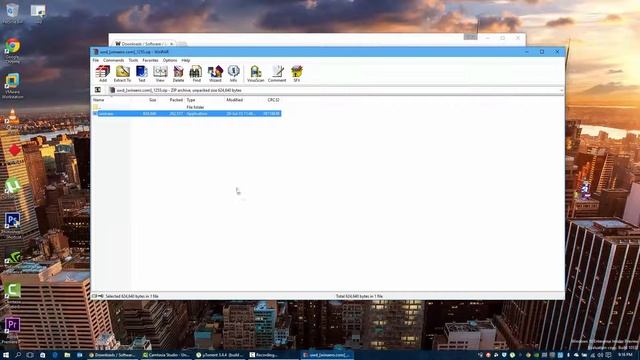
Task: Click the taskbar search icon
Action: tap(18, 355)
